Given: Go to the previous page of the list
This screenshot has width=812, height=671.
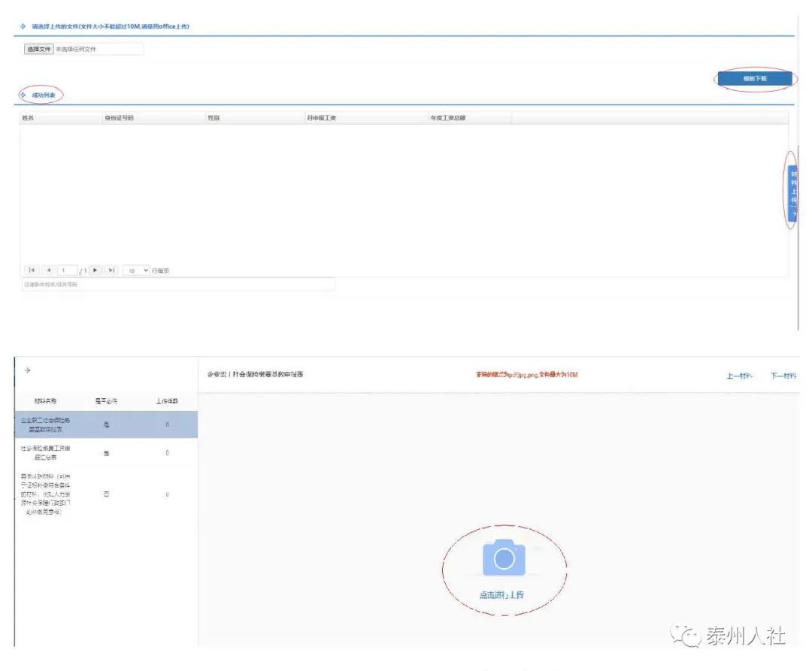Looking at the screenshot, I should point(47,270).
